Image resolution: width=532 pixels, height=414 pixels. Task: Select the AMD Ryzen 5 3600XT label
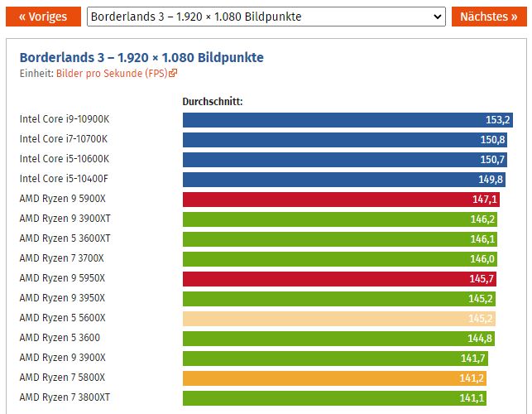[65, 238]
